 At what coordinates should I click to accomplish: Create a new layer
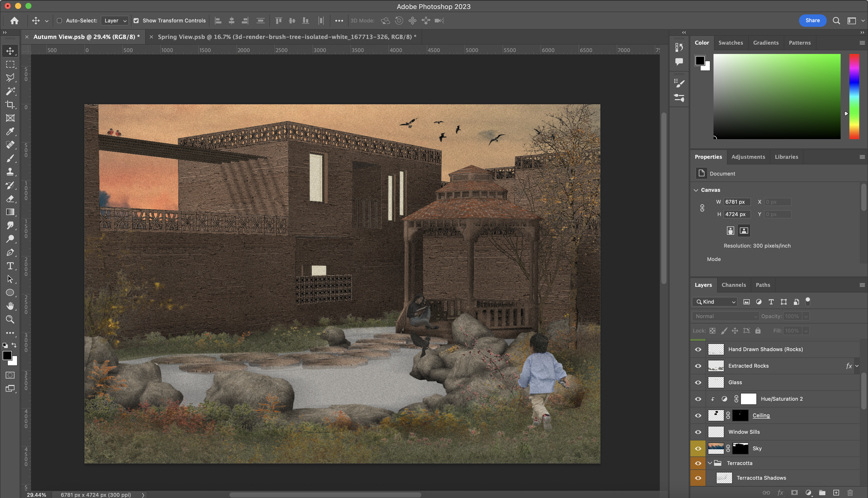pyautogui.click(x=836, y=492)
